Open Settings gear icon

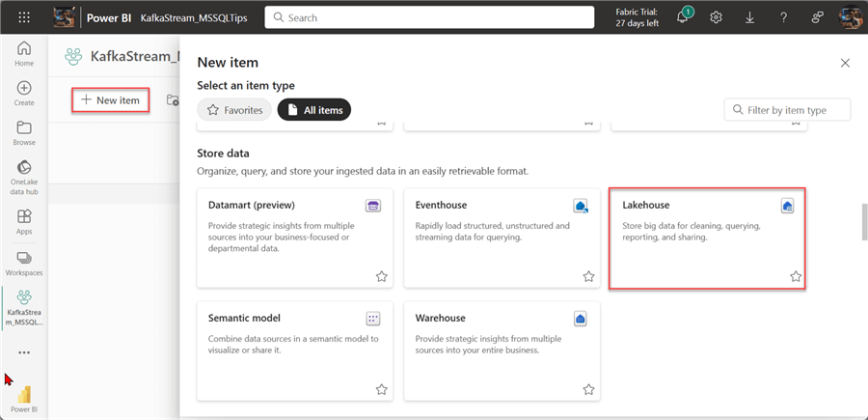(716, 17)
